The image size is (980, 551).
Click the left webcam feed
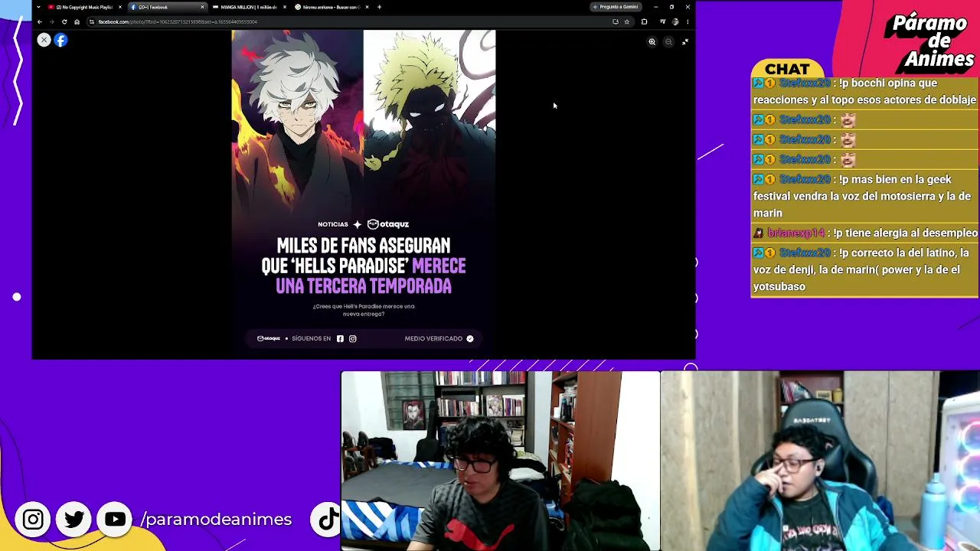coord(501,461)
